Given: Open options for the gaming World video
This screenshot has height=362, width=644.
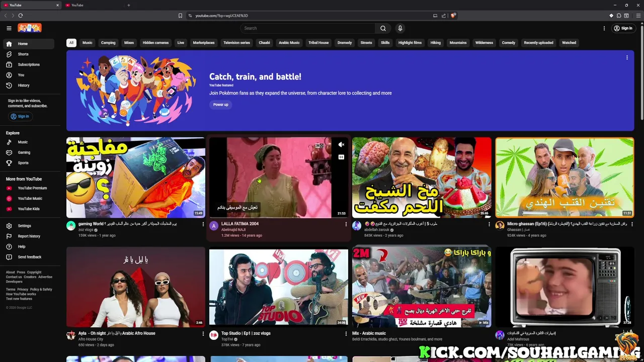Looking at the screenshot, I should click(203, 224).
